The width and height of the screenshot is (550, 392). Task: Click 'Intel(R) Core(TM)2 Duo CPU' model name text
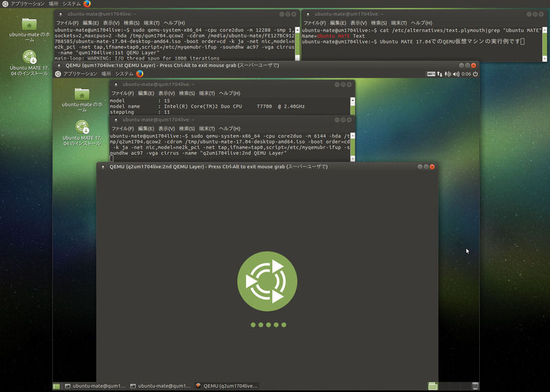203,107
